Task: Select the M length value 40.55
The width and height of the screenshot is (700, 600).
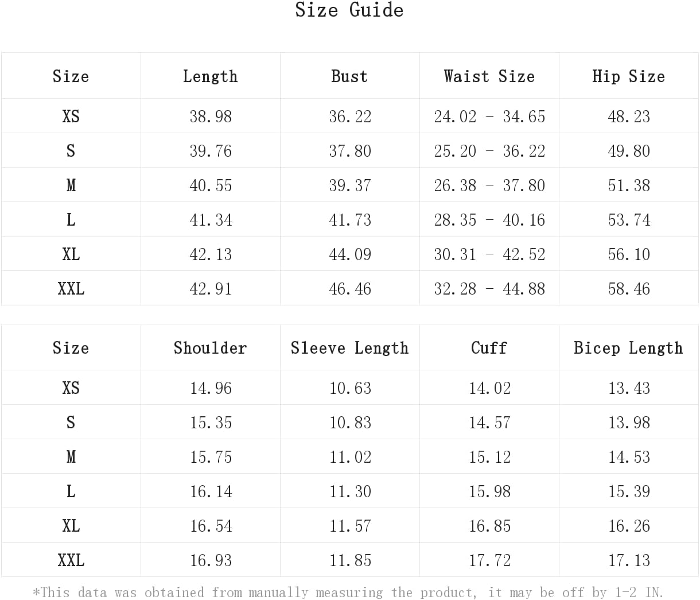Action: 211,185
